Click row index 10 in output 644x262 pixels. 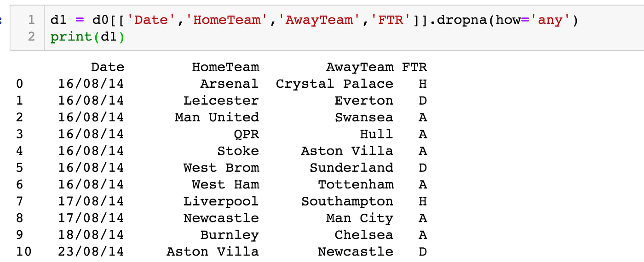point(23,251)
